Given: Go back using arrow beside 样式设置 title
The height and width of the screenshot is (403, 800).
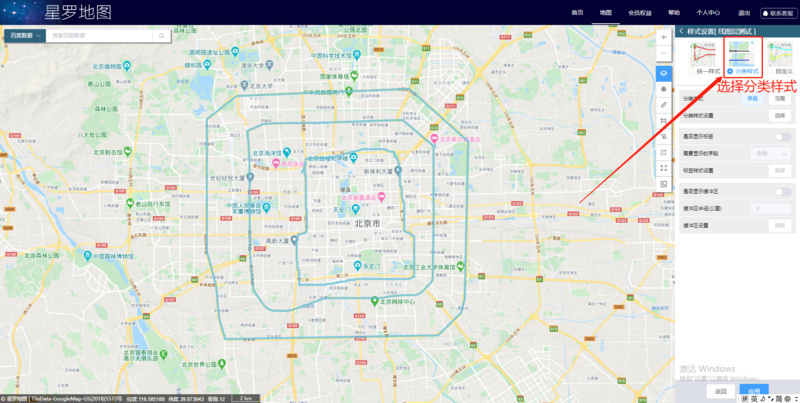Looking at the screenshot, I should pyautogui.click(x=681, y=32).
